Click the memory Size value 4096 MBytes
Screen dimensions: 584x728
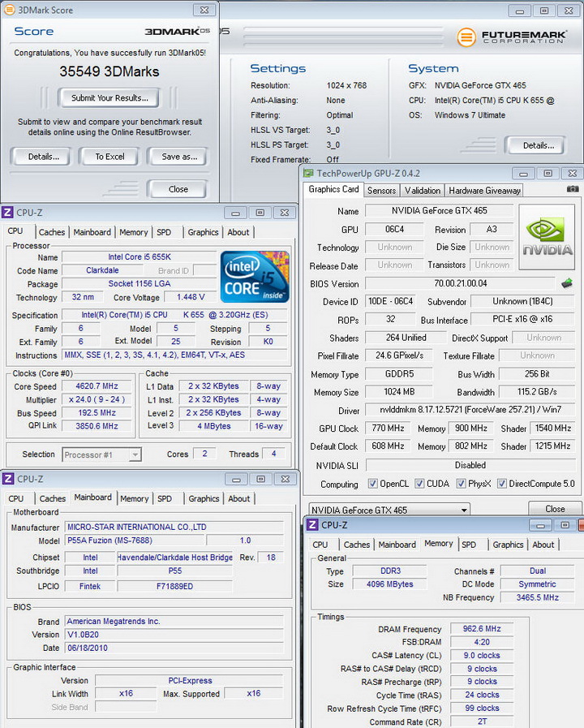[x=389, y=584]
